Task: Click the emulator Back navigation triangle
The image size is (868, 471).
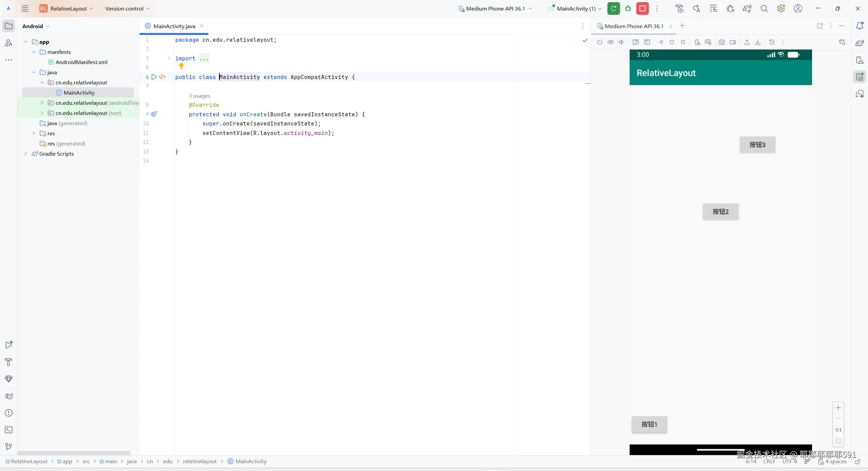Action: pos(661,42)
